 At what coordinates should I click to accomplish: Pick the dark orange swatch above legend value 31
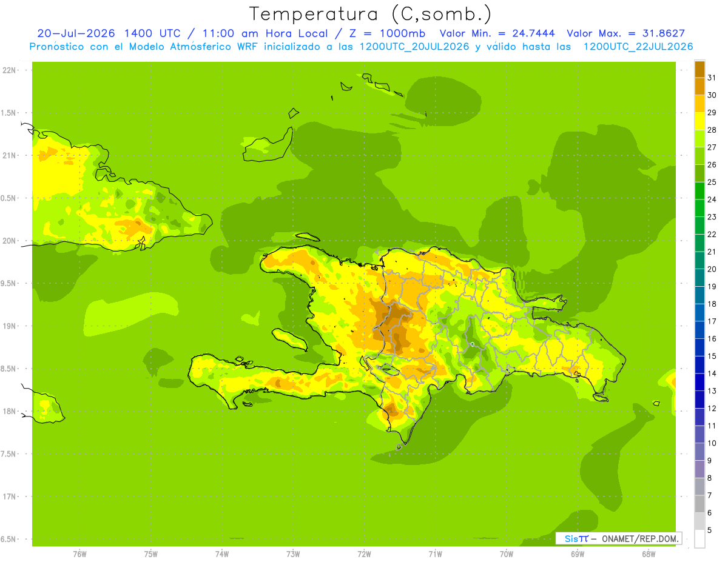pos(699,69)
